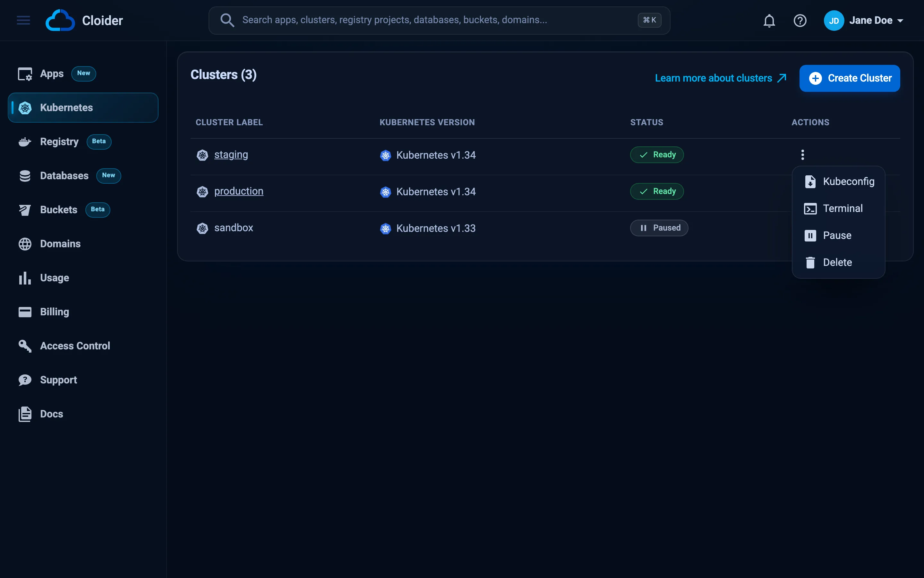Select Delete in the actions menu
The height and width of the screenshot is (578, 924).
[x=838, y=262]
